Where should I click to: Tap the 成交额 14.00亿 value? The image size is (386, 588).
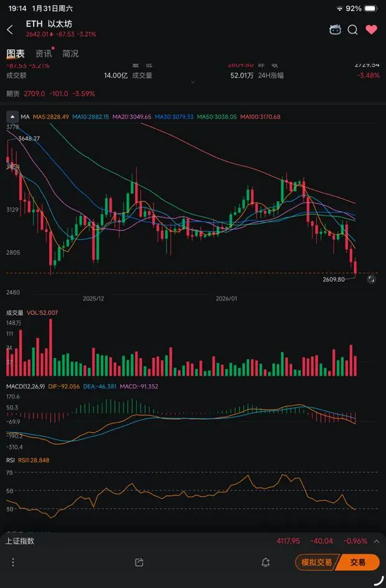[116, 75]
